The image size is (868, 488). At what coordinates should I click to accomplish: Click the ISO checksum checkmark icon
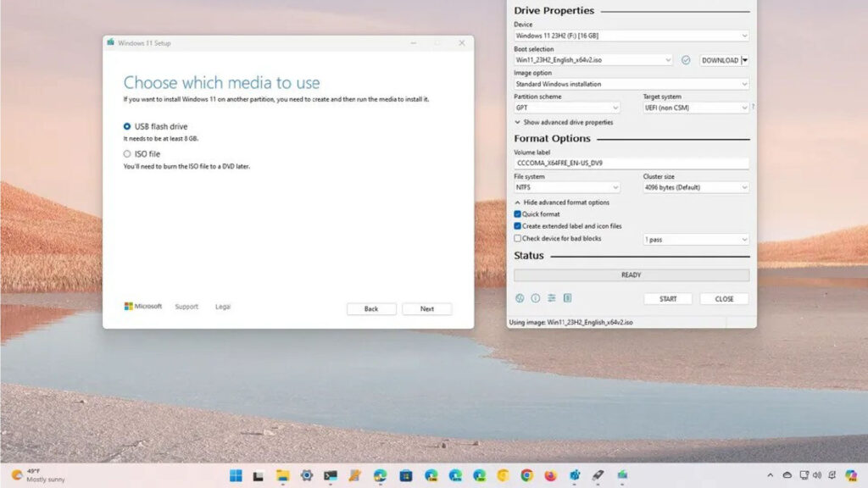point(686,60)
